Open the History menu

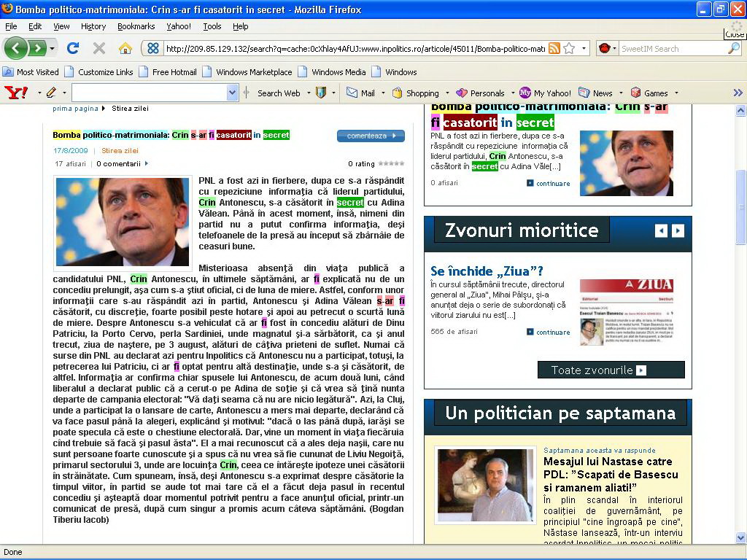click(x=93, y=26)
